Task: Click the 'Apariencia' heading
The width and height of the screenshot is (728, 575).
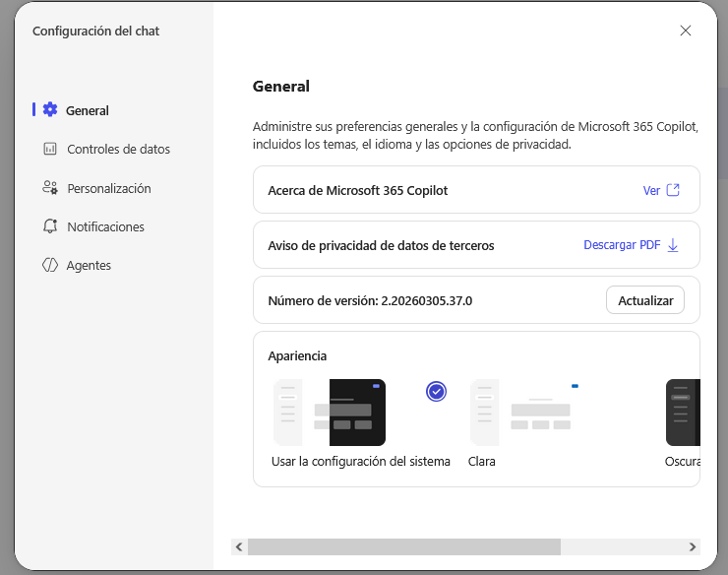Action: pyautogui.click(x=297, y=356)
